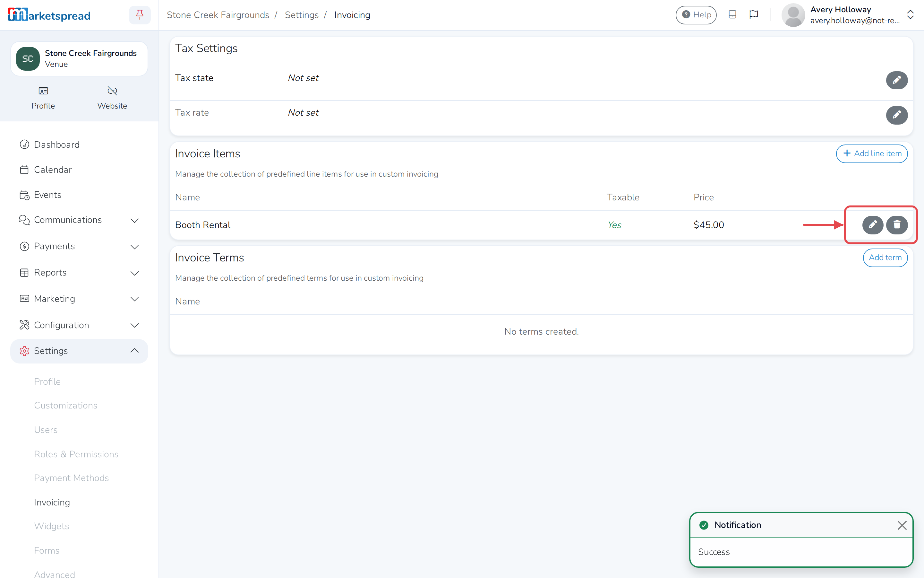
Task: Click the flag icon in header
Action: pyautogui.click(x=753, y=15)
